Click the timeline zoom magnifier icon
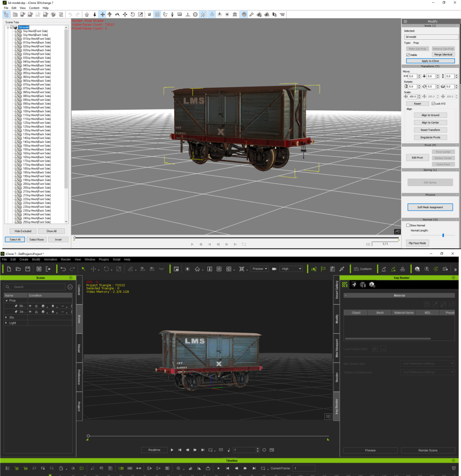This screenshot has width=461, height=476. (x=179, y=468)
